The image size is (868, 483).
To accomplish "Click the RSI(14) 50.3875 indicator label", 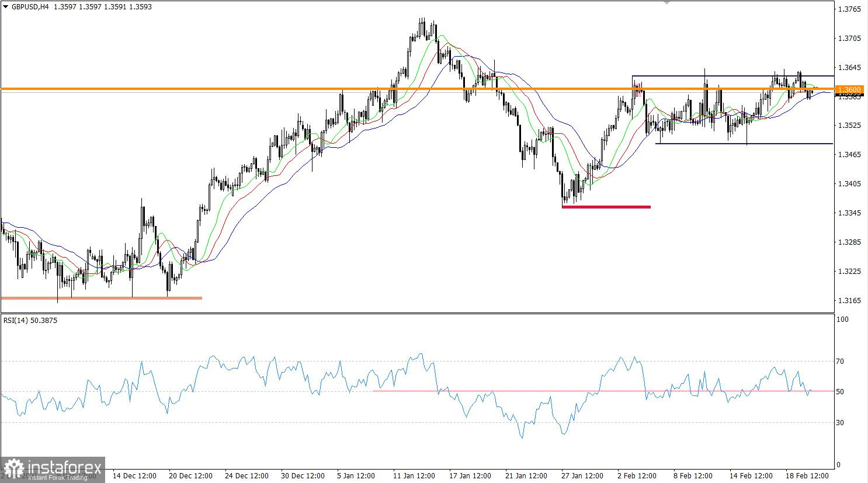I will (x=30, y=320).
